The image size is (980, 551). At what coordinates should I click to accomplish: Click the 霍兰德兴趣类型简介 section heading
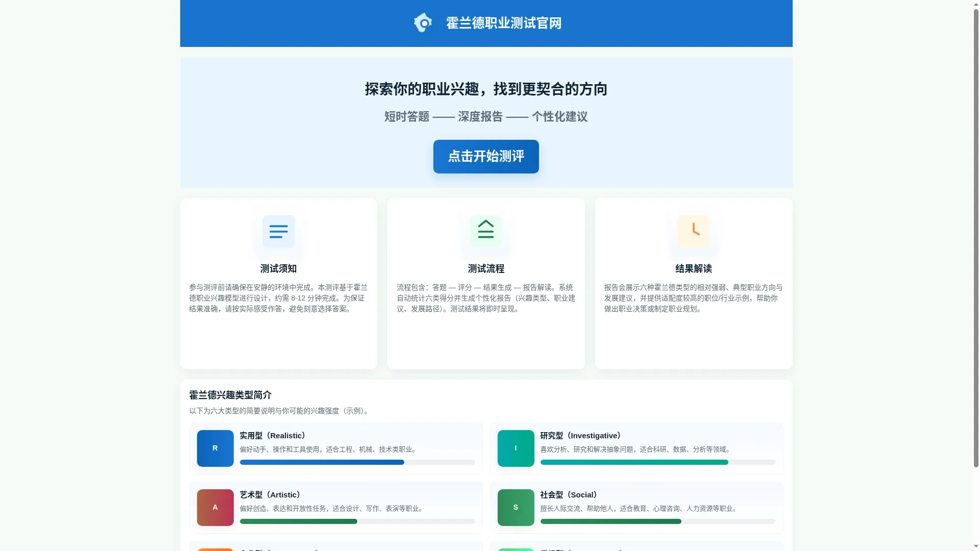(230, 395)
